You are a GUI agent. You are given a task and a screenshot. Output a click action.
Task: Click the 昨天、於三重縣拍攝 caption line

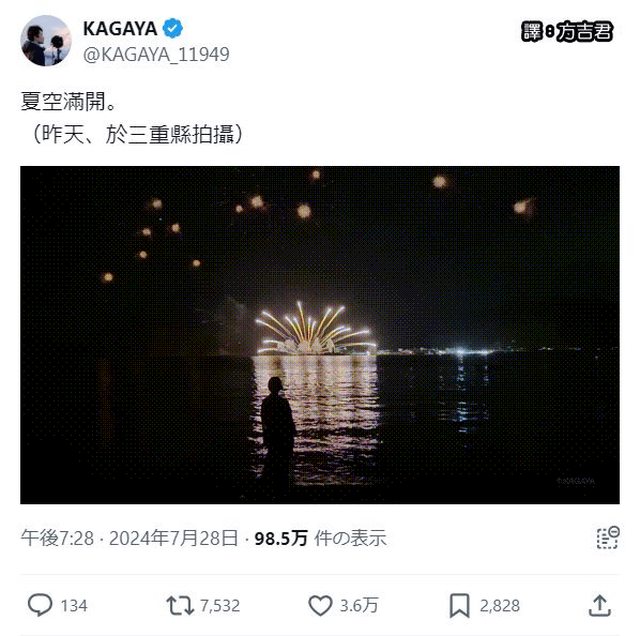pyautogui.click(x=138, y=134)
